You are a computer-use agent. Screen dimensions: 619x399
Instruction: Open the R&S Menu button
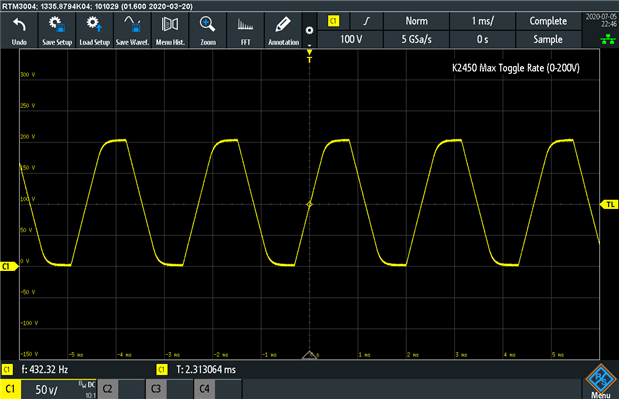(601, 381)
